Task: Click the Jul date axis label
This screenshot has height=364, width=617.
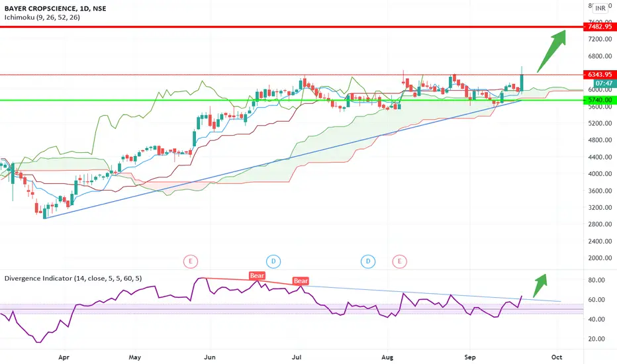Action: [x=297, y=357]
